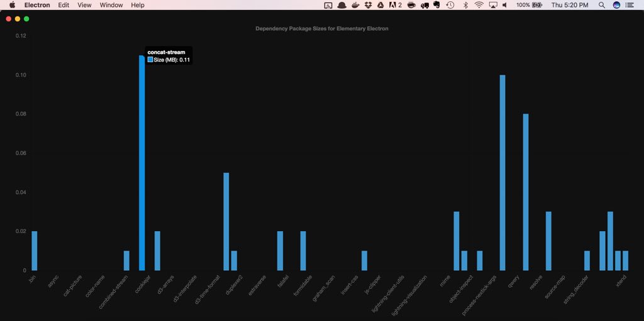Image resolution: width=644 pixels, height=321 pixels.
Task: Click the async axis label
Action: [53, 281]
